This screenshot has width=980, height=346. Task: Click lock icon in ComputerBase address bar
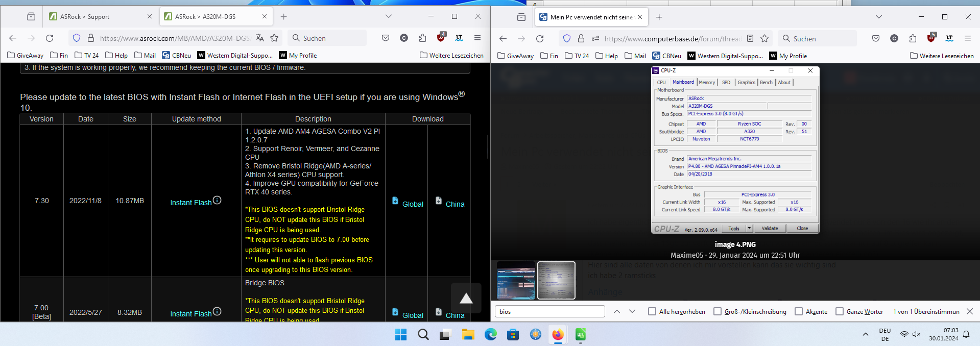point(581,38)
